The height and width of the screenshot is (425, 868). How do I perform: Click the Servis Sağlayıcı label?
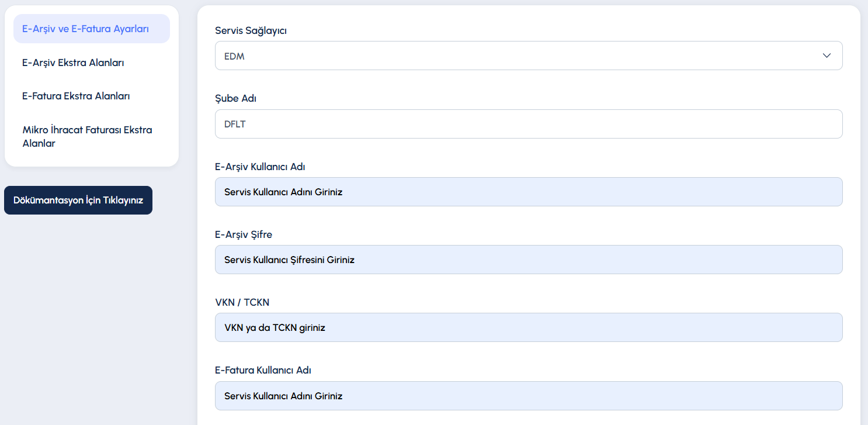pos(251,30)
